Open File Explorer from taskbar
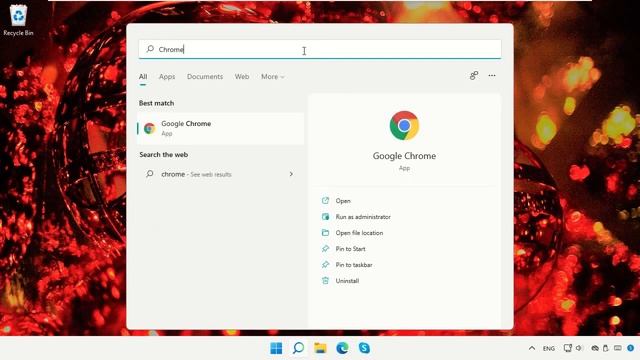 pyautogui.click(x=320, y=348)
